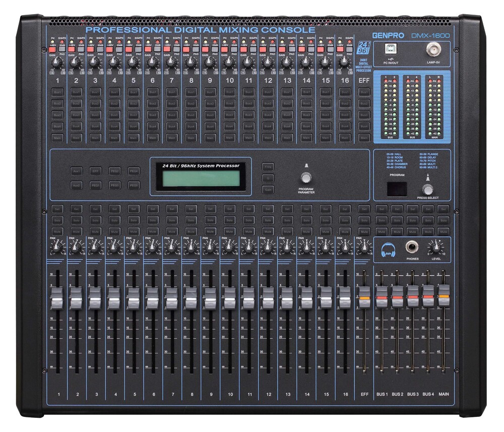
Task: Click the PRESS SELECT knob
Action: pos(428,189)
